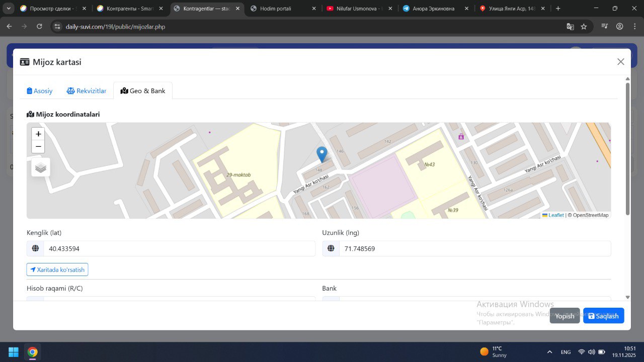Open the Google Translate icon in address bar
The image size is (644, 362).
[570, 27]
